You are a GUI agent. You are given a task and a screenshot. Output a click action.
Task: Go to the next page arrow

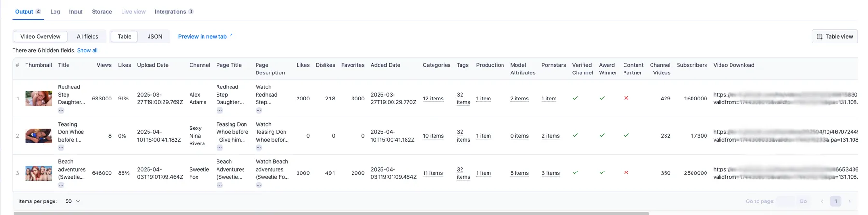click(x=849, y=201)
